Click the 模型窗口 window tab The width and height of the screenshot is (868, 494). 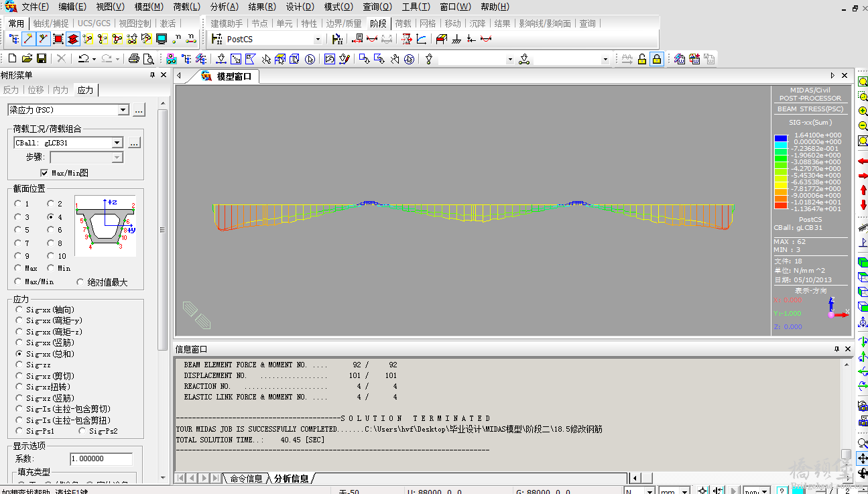pyautogui.click(x=227, y=76)
